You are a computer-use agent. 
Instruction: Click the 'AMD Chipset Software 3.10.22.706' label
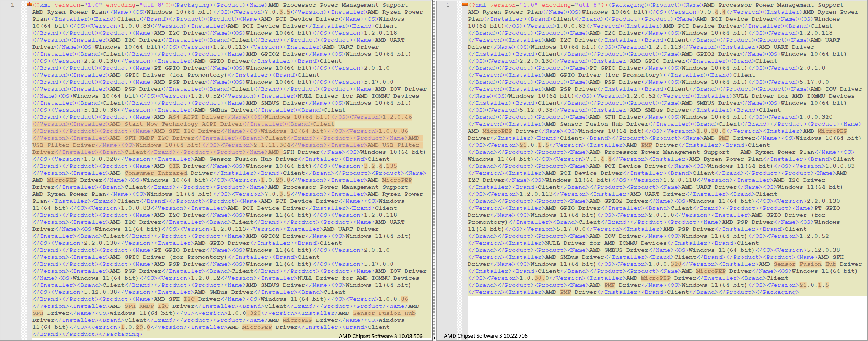(x=486, y=336)
